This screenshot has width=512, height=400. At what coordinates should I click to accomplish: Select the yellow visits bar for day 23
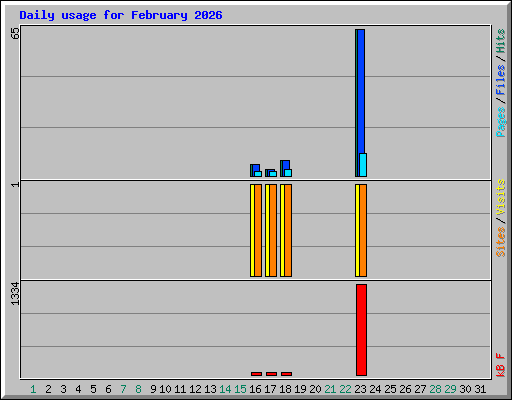357,230
